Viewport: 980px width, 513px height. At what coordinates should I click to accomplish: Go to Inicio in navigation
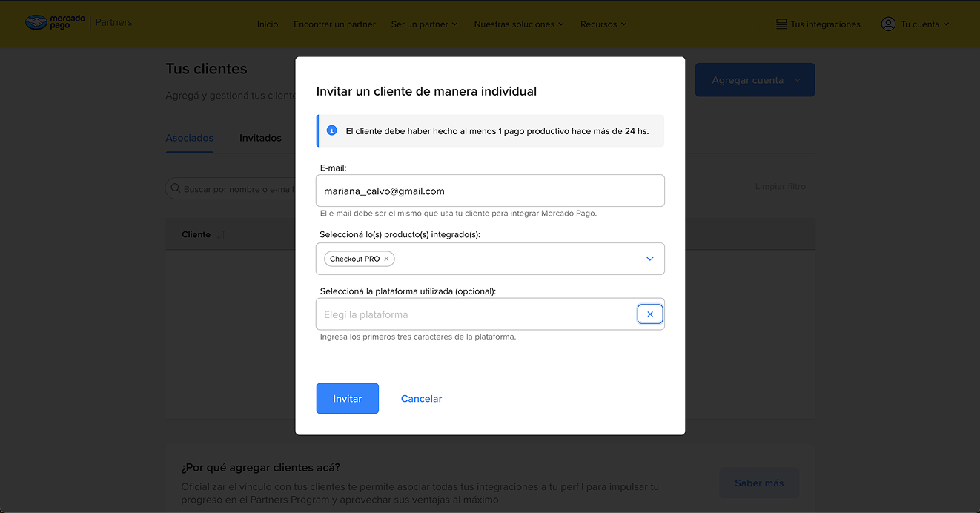(268, 24)
